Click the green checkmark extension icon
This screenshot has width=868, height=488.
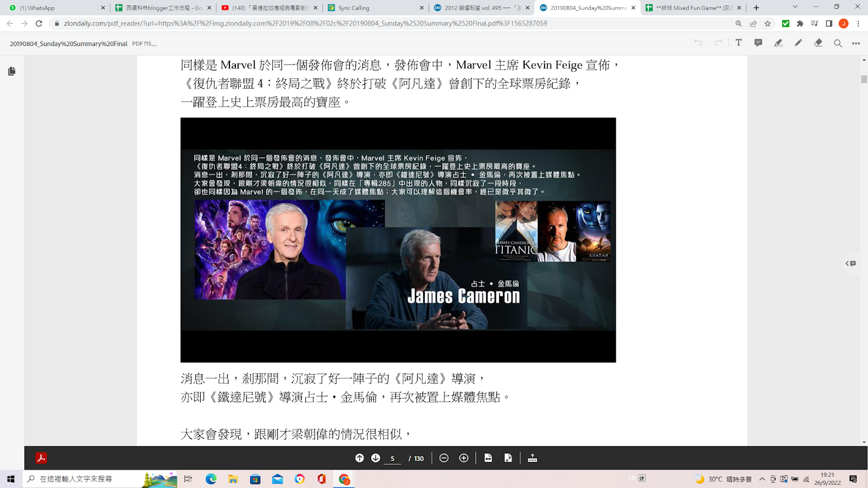[x=786, y=23]
